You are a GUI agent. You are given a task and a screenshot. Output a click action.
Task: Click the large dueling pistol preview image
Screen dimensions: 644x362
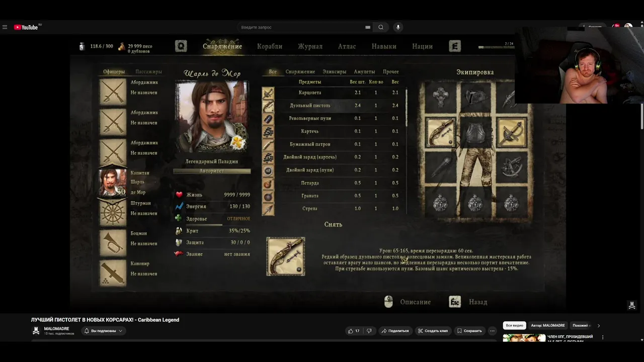tap(285, 256)
